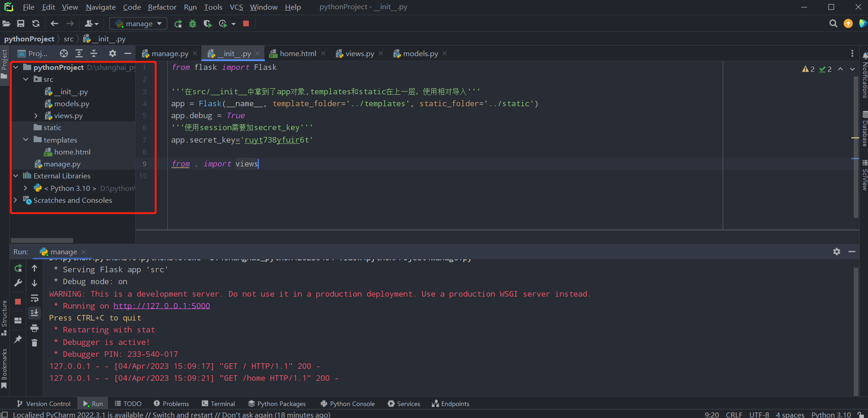The height and width of the screenshot is (418, 868).
Task: Stop the process with the toolbar stop icon
Action: point(246,23)
